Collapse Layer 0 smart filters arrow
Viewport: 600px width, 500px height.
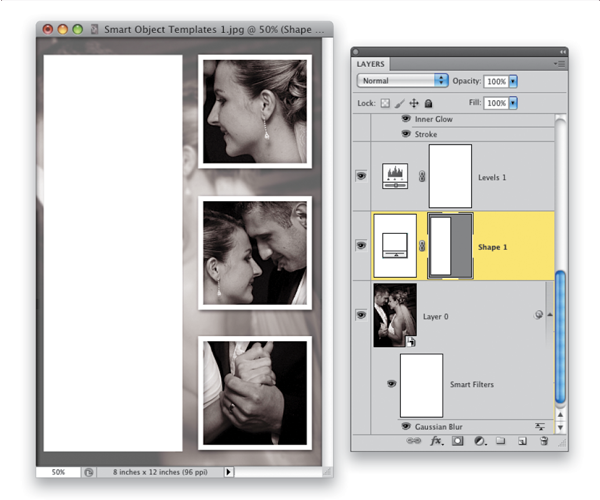point(550,315)
